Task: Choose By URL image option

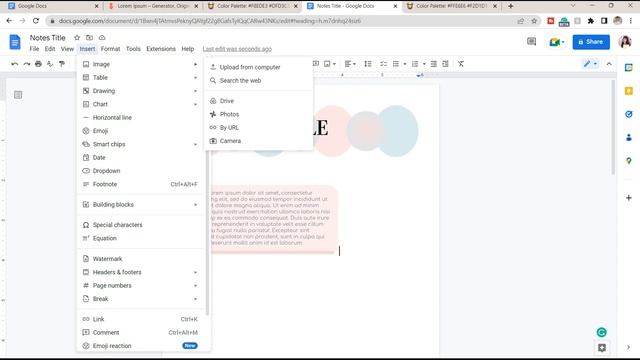Action: coord(258,127)
